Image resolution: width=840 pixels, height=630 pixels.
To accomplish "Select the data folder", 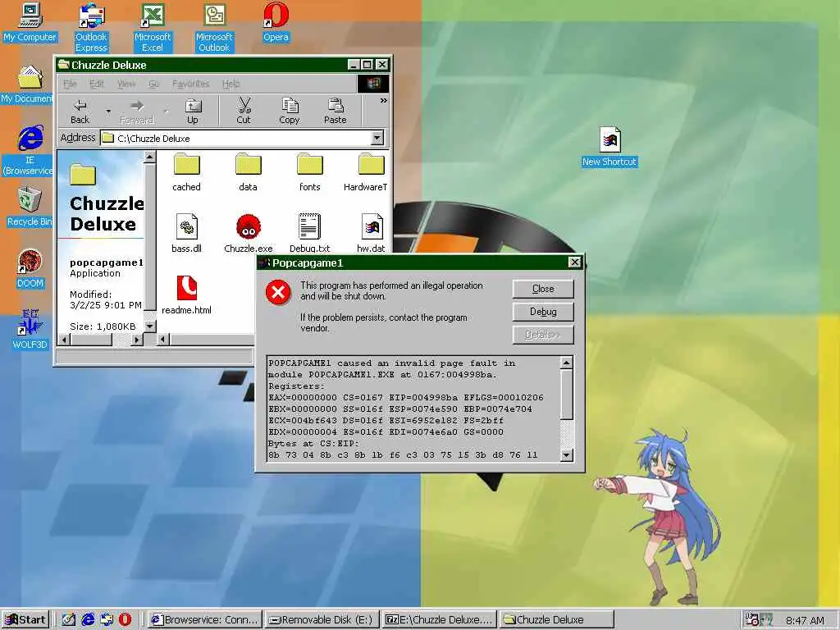I will [x=248, y=172].
